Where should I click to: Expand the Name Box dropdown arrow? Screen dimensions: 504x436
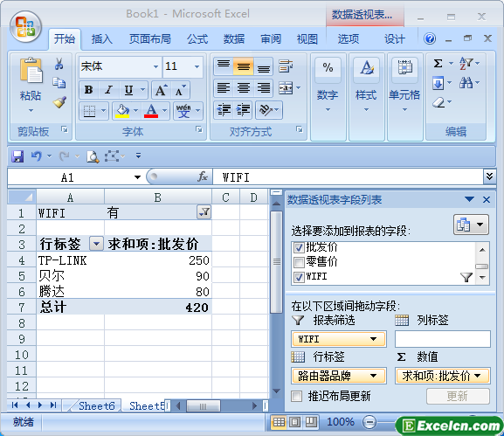click(x=137, y=177)
